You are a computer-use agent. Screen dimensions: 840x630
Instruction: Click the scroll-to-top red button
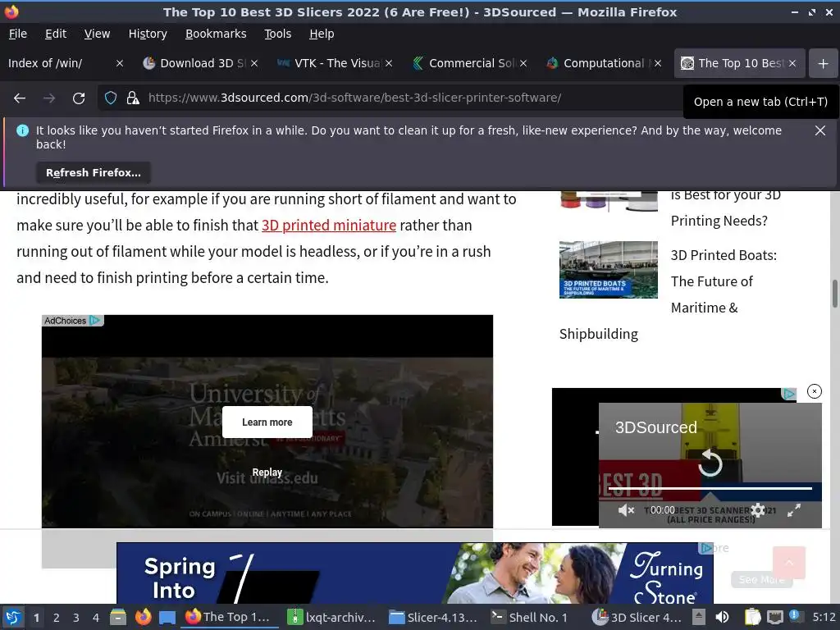[788, 563]
